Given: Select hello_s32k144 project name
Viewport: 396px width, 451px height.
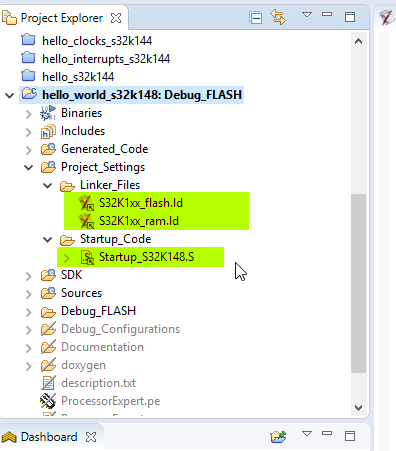Looking at the screenshot, I should click(78, 77).
